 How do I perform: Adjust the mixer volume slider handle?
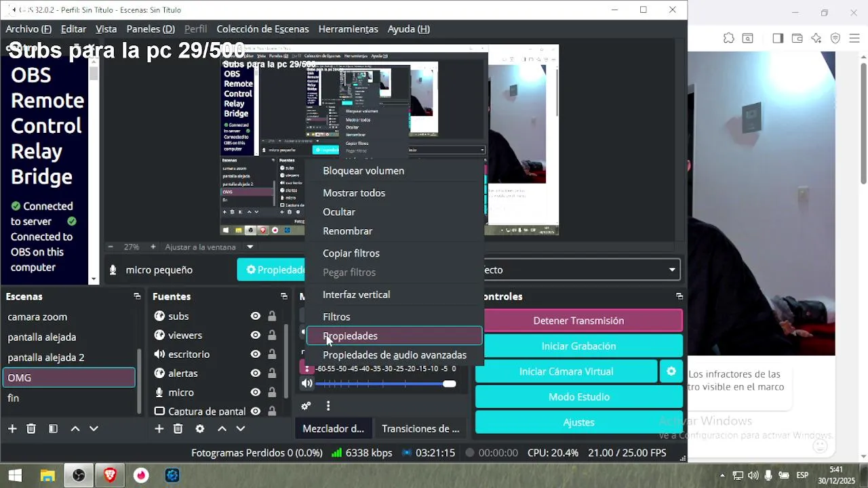pyautogui.click(x=450, y=384)
